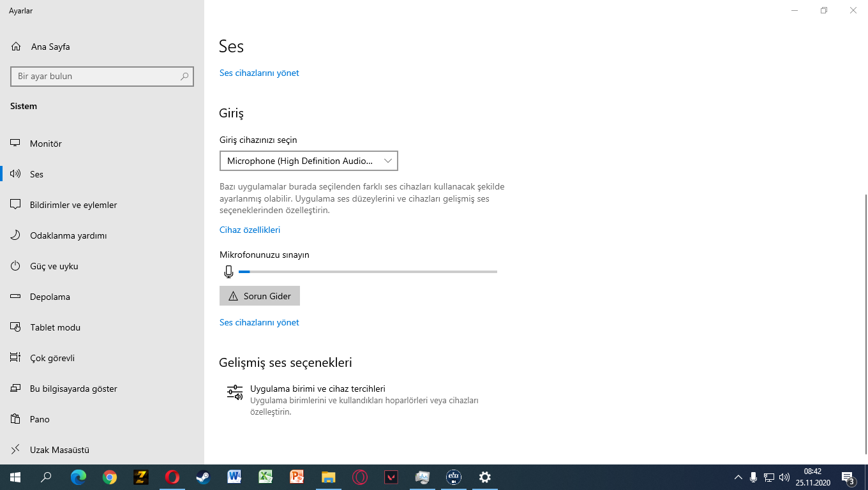Image resolution: width=868 pixels, height=490 pixels.
Task: Switch to the solid red Opera browser
Action: point(172,477)
